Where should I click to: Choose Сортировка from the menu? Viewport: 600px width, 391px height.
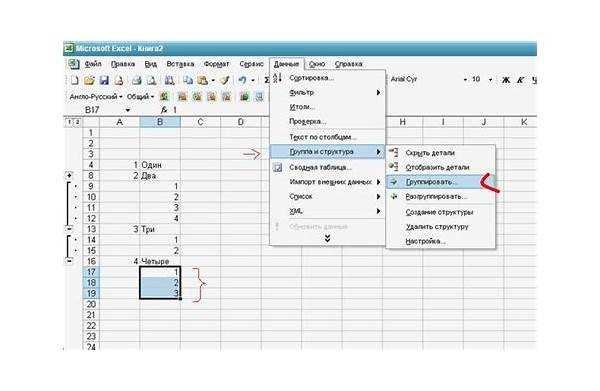point(327,78)
